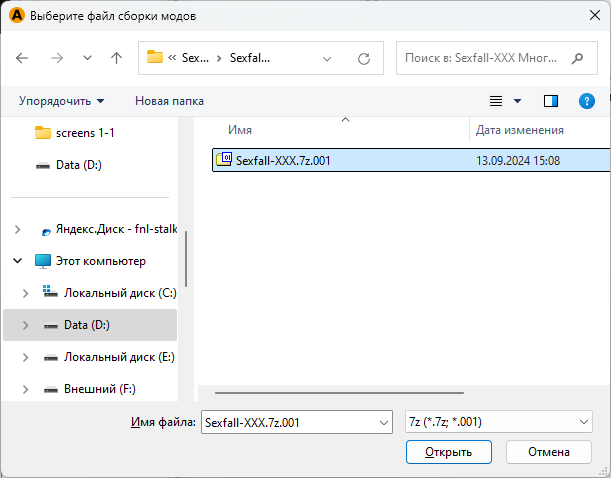
Task: Open recent locations dropdown arrow
Action: tap(87, 58)
